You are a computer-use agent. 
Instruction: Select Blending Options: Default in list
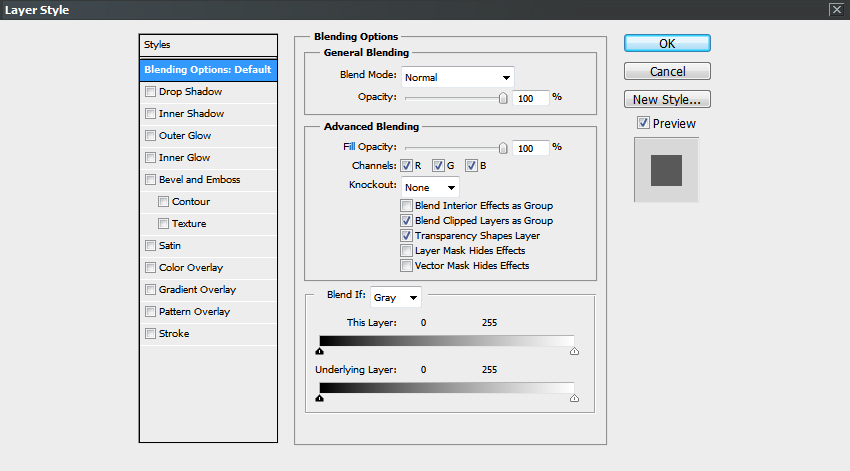pyautogui.click(x=208, y=70)
